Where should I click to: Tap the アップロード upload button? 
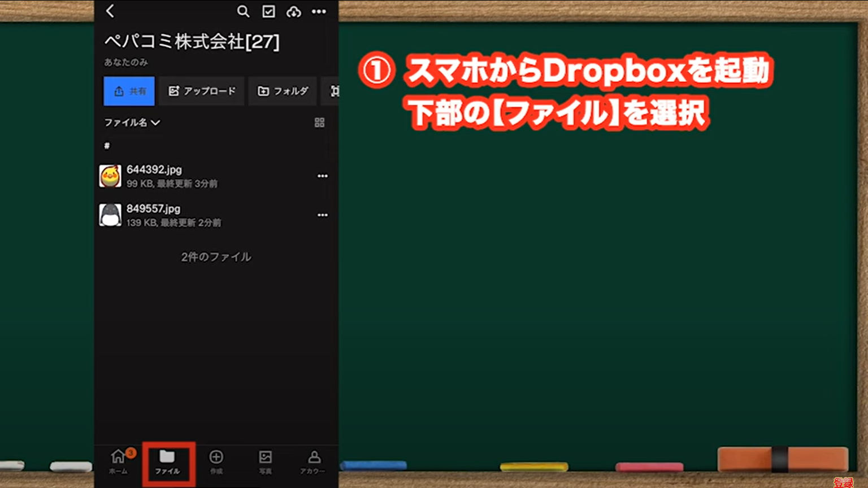coord(202,91)
